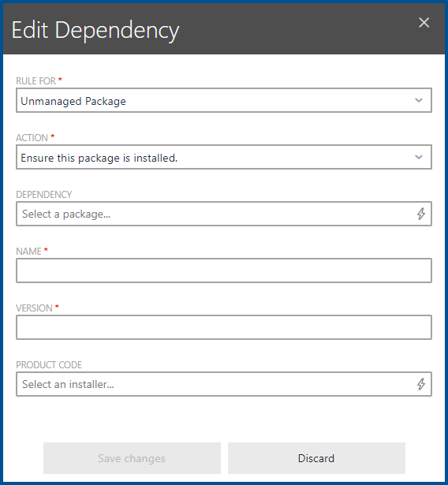This screenshot has height=485, width=448.
Task: Expand the Action dropdown
Action: [224, 157]
